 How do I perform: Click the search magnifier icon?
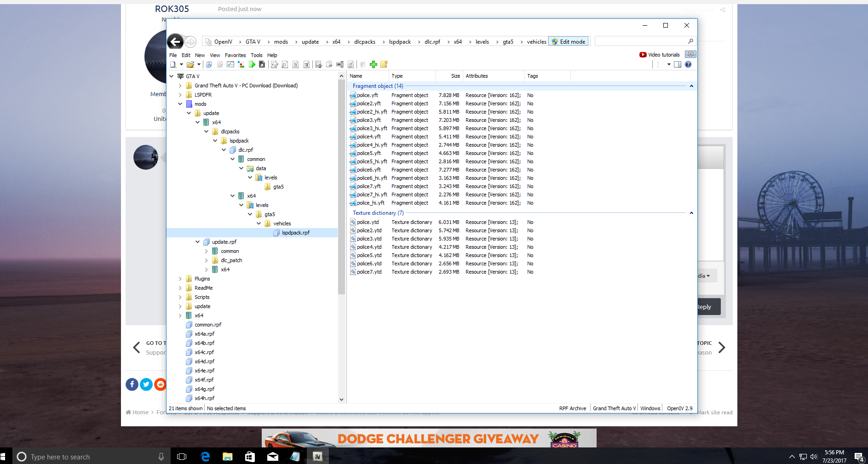pyautogui.click(x=690, y=41)
